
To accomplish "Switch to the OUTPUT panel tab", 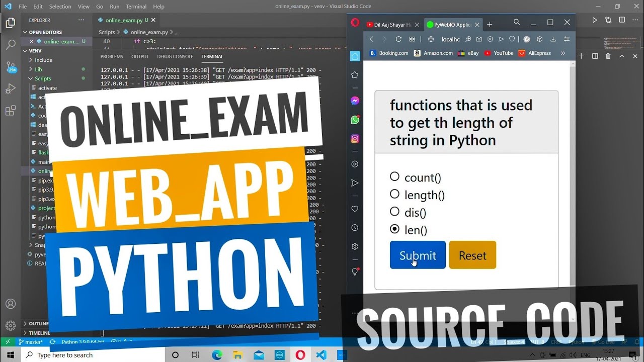I will [x=140, y=57].
